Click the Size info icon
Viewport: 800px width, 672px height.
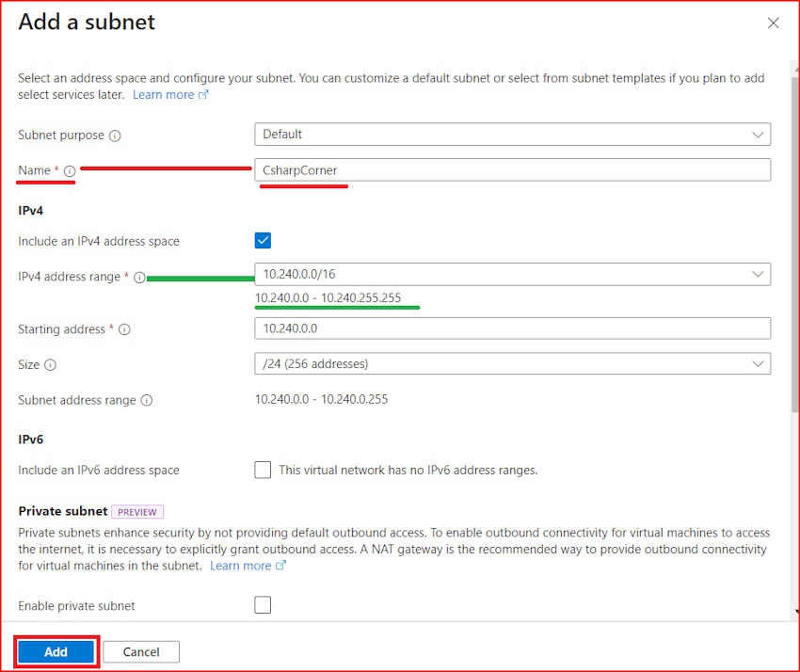[x=50, y=365]
